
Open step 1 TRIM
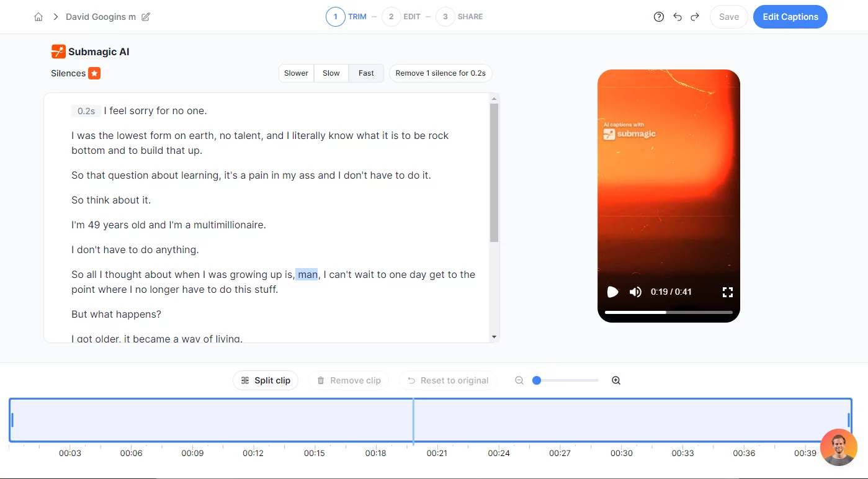346,17
